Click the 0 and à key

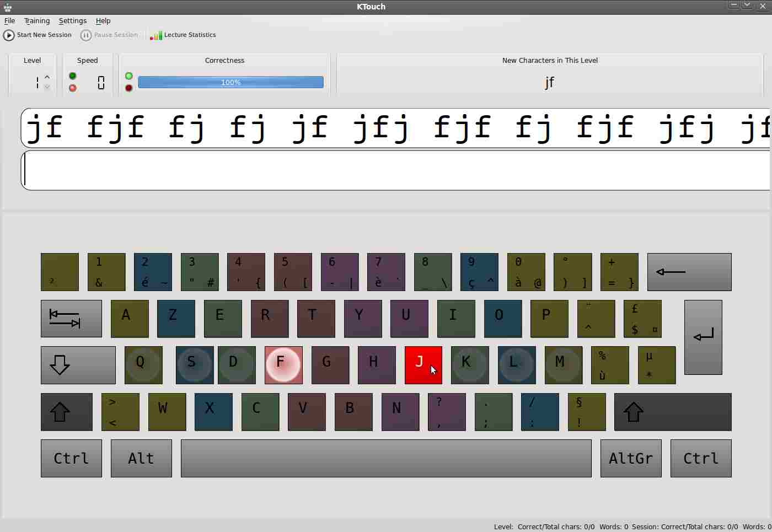point(526,272)
